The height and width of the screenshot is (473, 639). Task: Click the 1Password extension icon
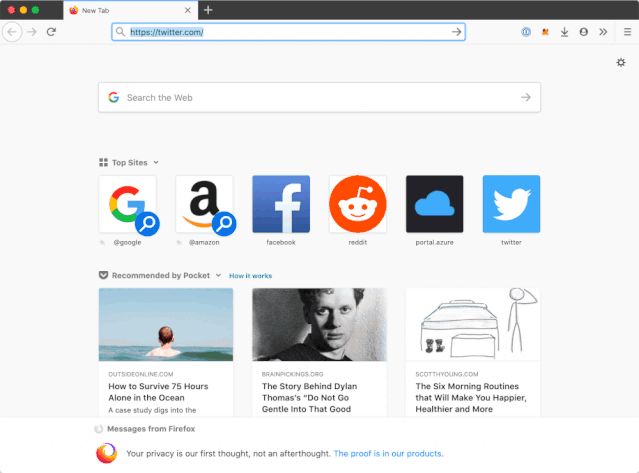(526, 32)
